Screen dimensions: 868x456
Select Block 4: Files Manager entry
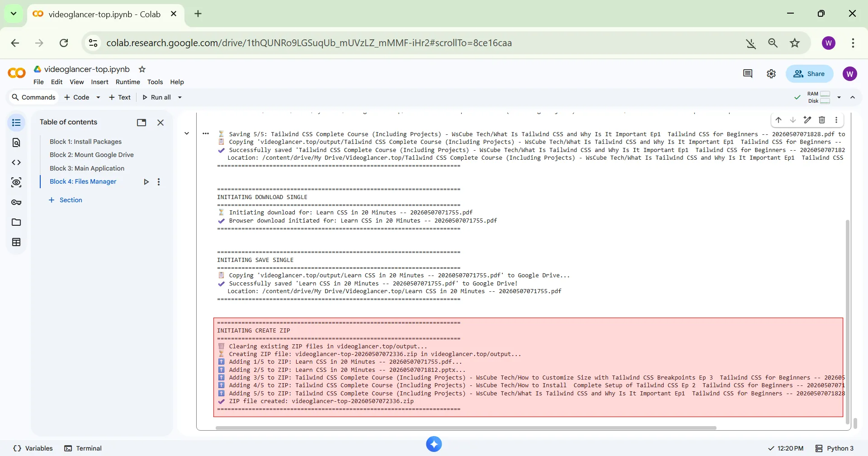click(83, 181)
